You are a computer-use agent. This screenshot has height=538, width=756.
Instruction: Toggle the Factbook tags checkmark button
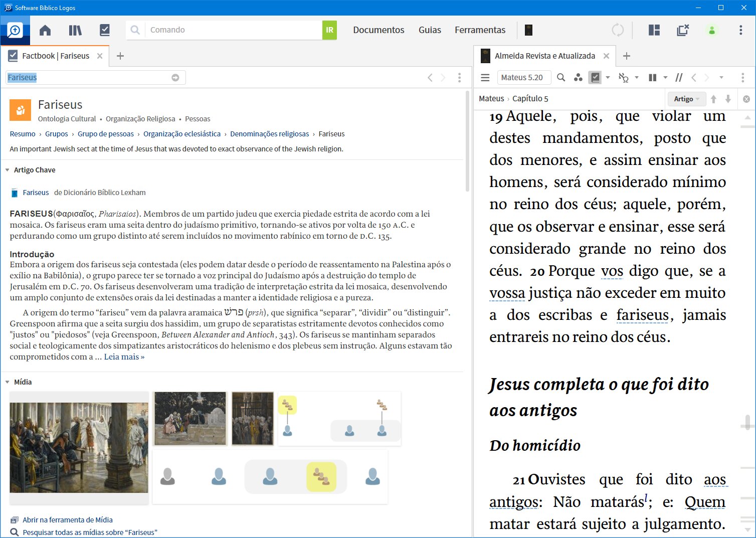(595, 78)
